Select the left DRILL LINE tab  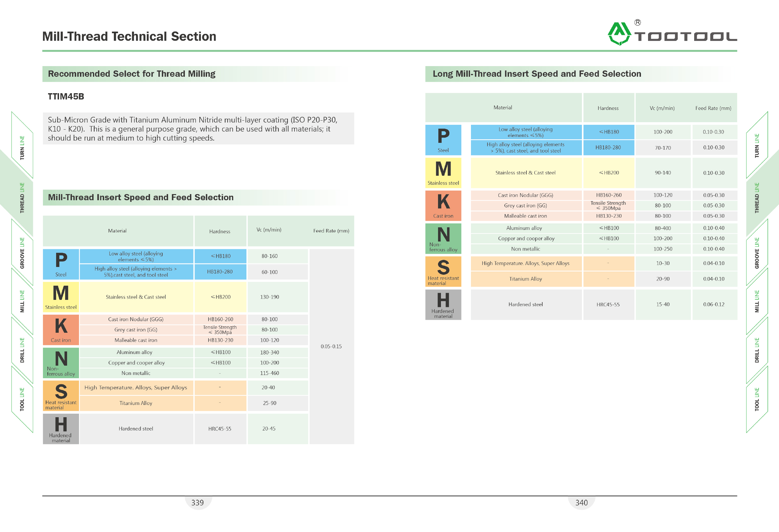pos(22,350)
